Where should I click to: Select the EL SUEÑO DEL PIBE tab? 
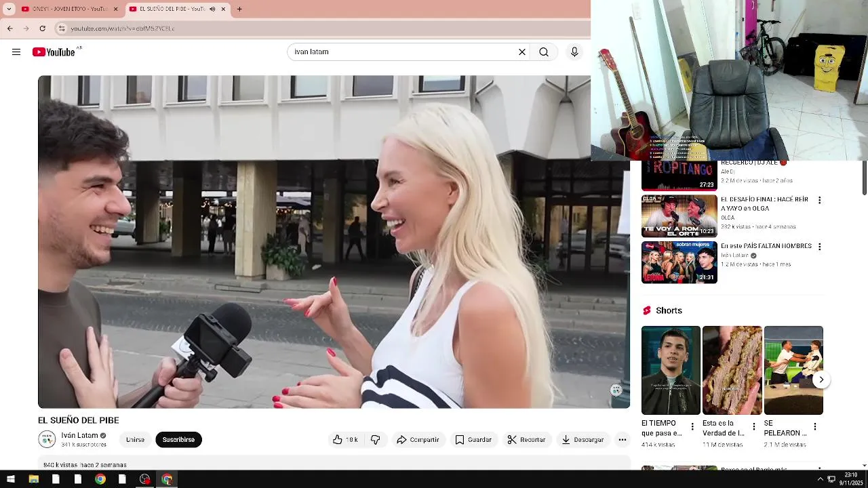pyautogui.click(x=177, y=9)
